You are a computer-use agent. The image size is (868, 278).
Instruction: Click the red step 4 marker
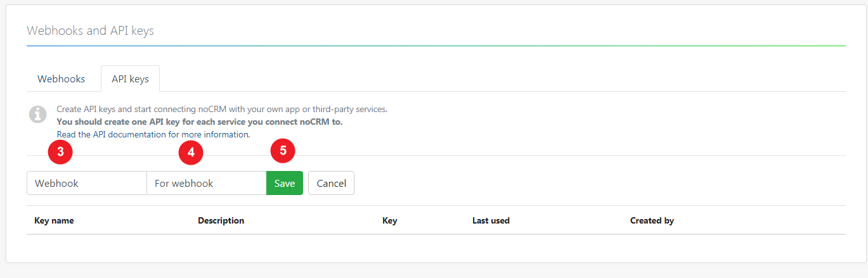coord(191,151)
